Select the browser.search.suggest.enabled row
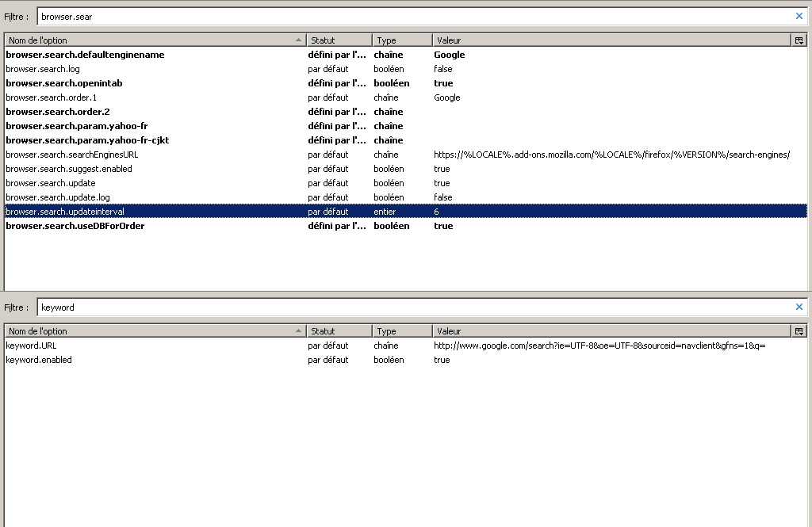Viewport: 812px width, 527px height. click(406, 169)
